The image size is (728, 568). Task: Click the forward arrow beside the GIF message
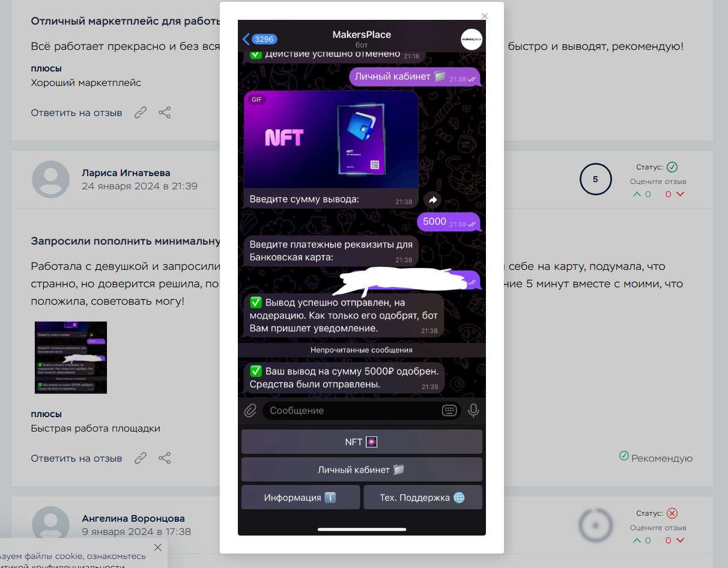point(432,200)
